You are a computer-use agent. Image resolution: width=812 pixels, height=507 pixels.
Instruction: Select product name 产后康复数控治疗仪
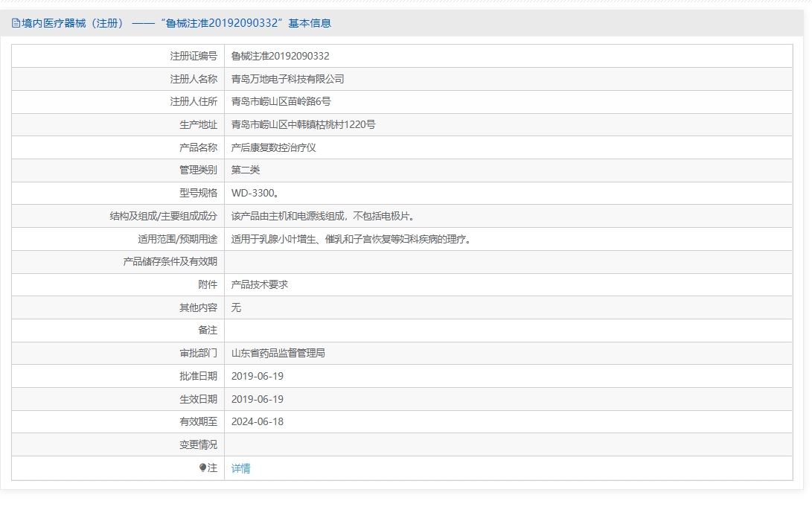(273, 147)
